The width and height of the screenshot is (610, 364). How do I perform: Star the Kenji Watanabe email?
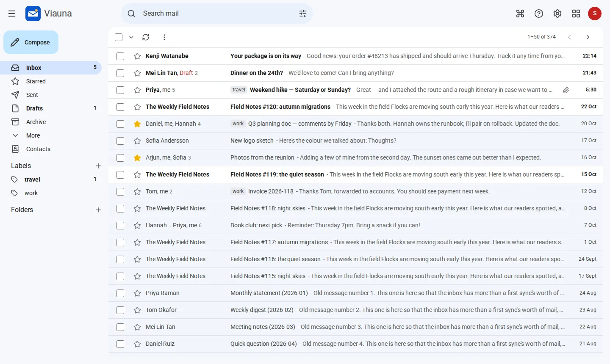coord(137,56)
